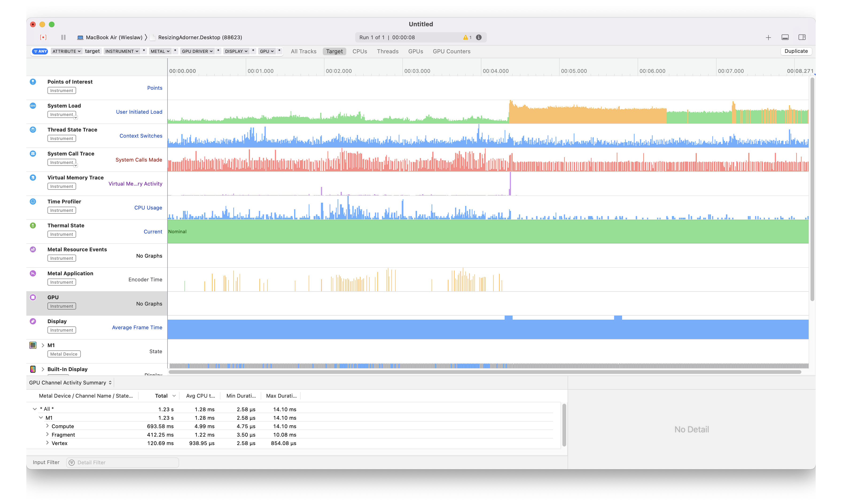842x504 pixels.
Task: Click the Thermal State track icon
Action: coord(33,225)
